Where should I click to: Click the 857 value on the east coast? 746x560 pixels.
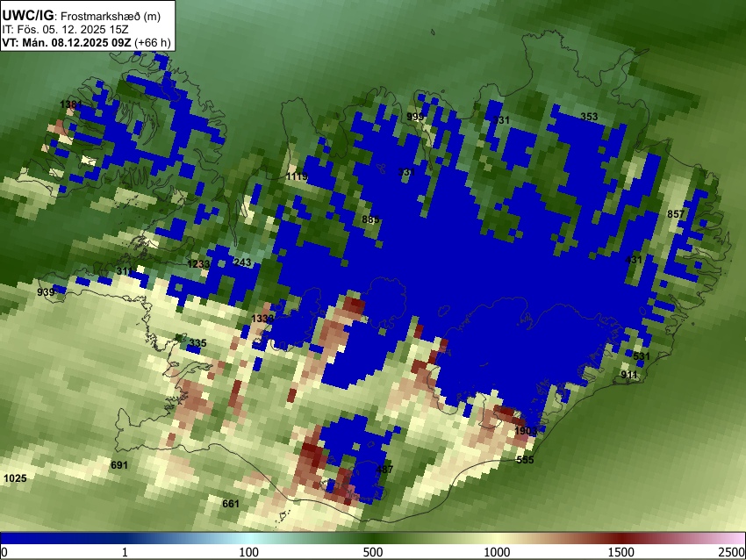[676, 214]
